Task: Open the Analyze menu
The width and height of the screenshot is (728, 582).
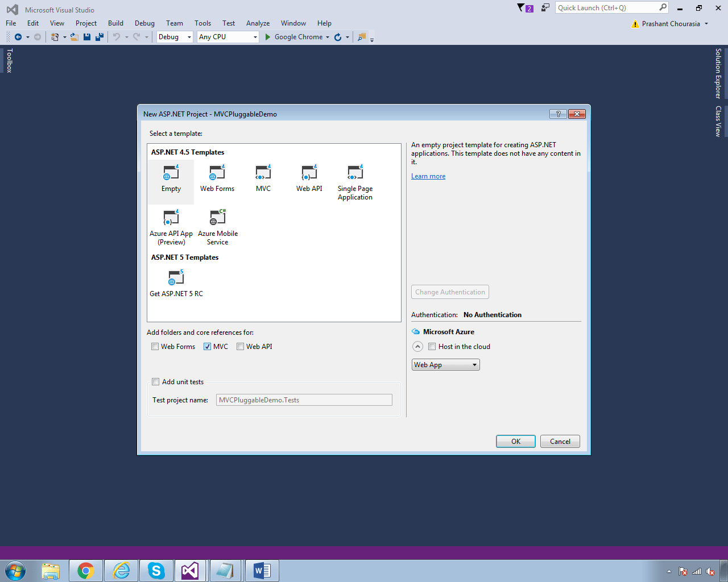Action: [x=258, y=23]
